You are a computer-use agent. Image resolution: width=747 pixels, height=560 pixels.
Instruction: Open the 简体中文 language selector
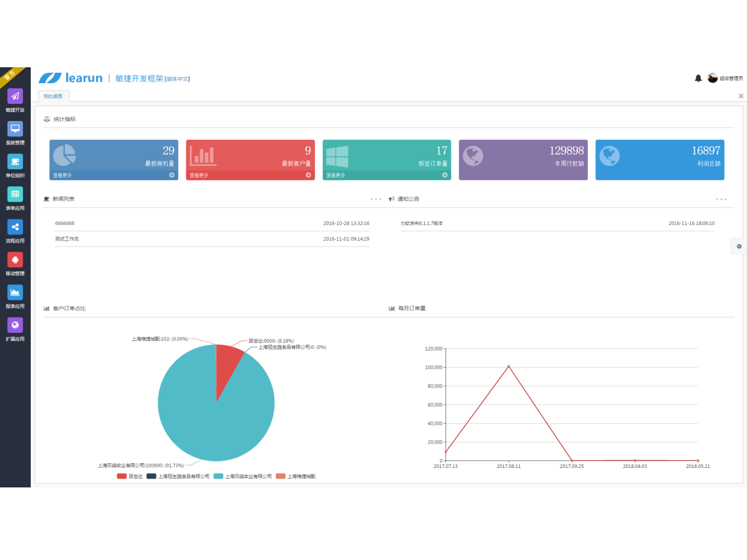(177, 79)
